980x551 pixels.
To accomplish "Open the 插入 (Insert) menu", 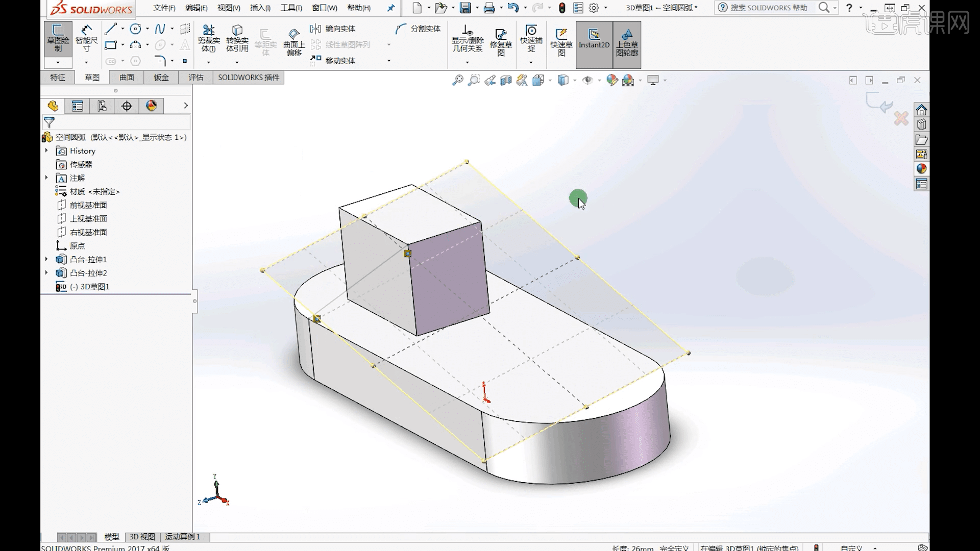I will pos(259,8).
